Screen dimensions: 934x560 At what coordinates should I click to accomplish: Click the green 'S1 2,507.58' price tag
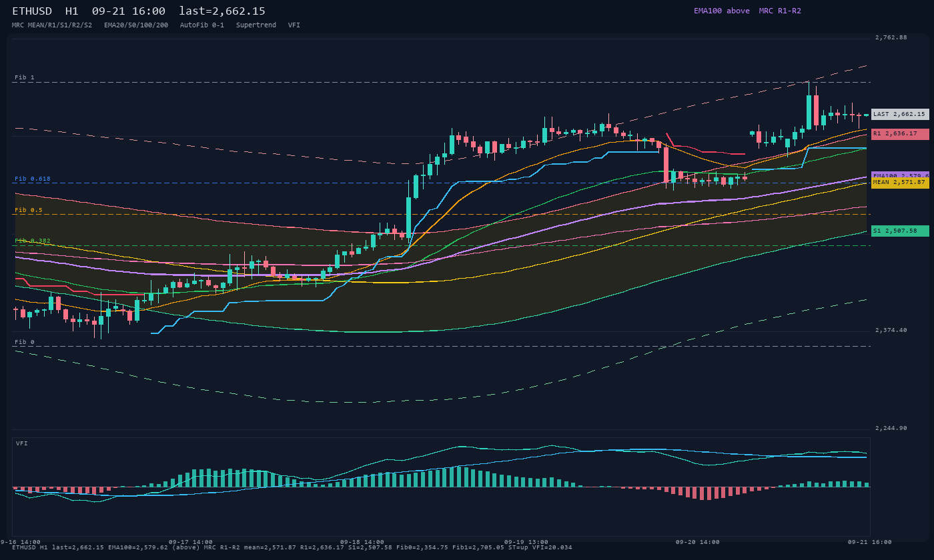pyautogui.click(x=900, y=231)
